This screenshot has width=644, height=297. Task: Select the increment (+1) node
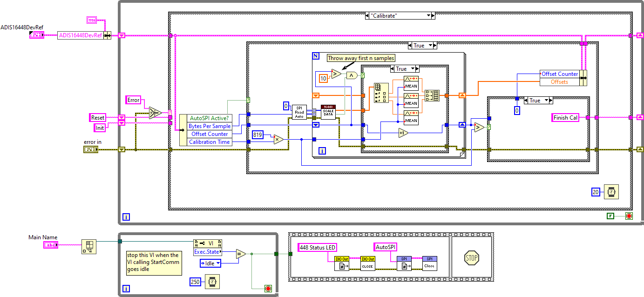coord(403,133)
